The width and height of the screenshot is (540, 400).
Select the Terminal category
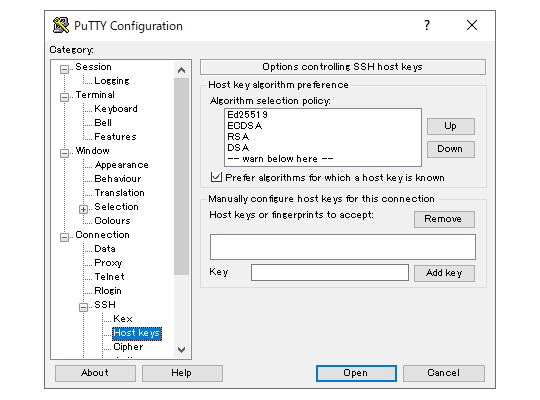(95, 95)
